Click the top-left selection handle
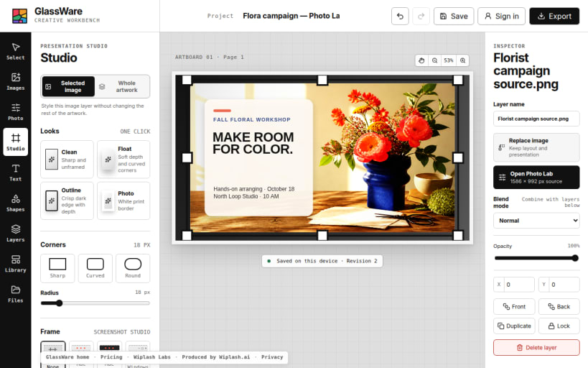588x368 pixels. (187, 80)
